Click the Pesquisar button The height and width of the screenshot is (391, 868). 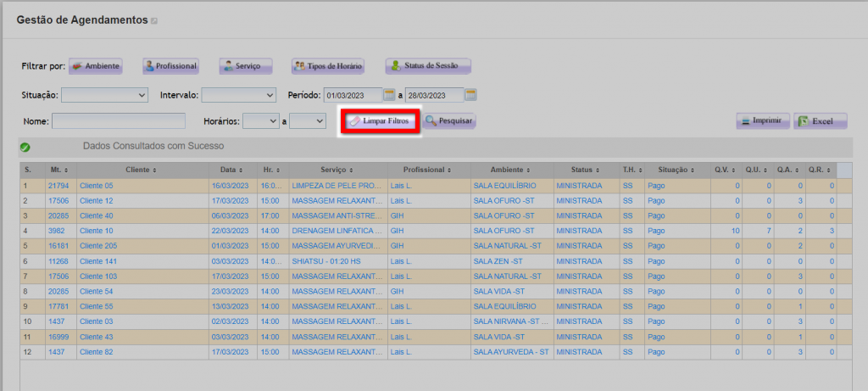point(450,121)
